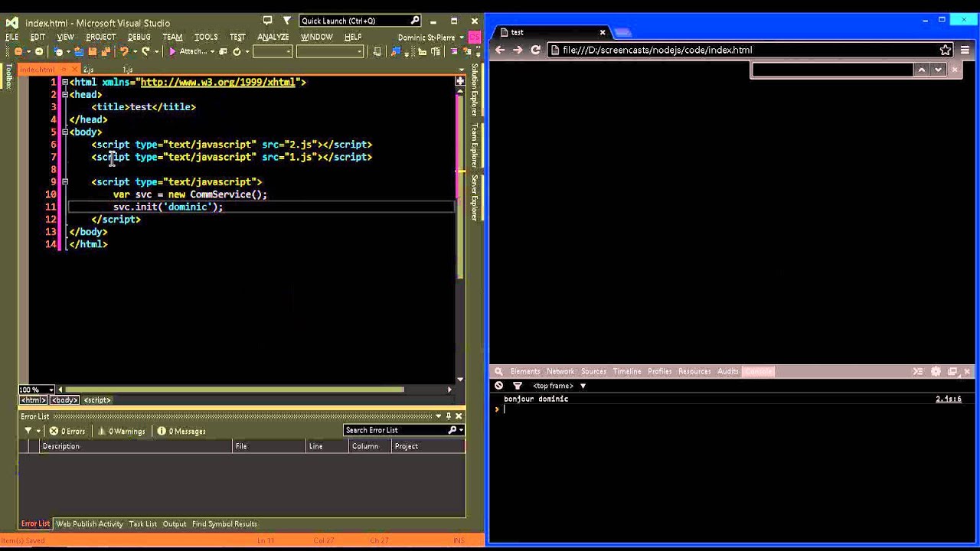This screenshot has width=980, height=551.
Task: Open the ANALYZE menu
Action: coord(273,37)
